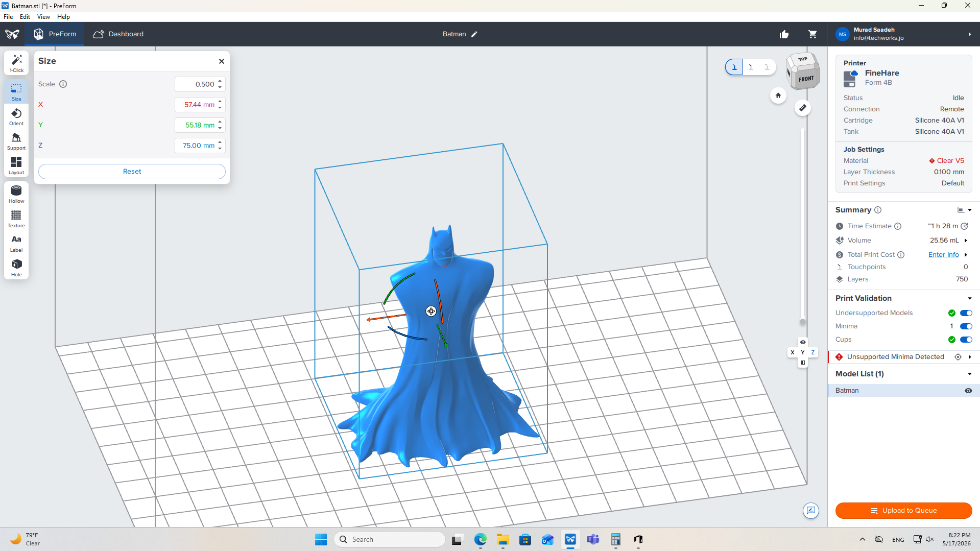Screen dimensions: 980x551
Task: Decrease Z dimension with down arrow
Action: tap(220, 149)
